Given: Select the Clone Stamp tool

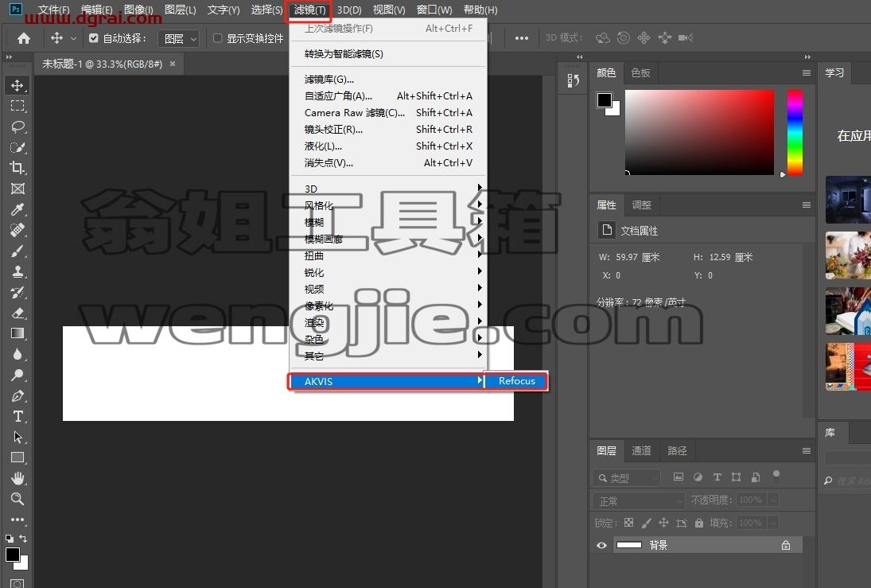Looking at the screenshot, I should click(17, 271).
